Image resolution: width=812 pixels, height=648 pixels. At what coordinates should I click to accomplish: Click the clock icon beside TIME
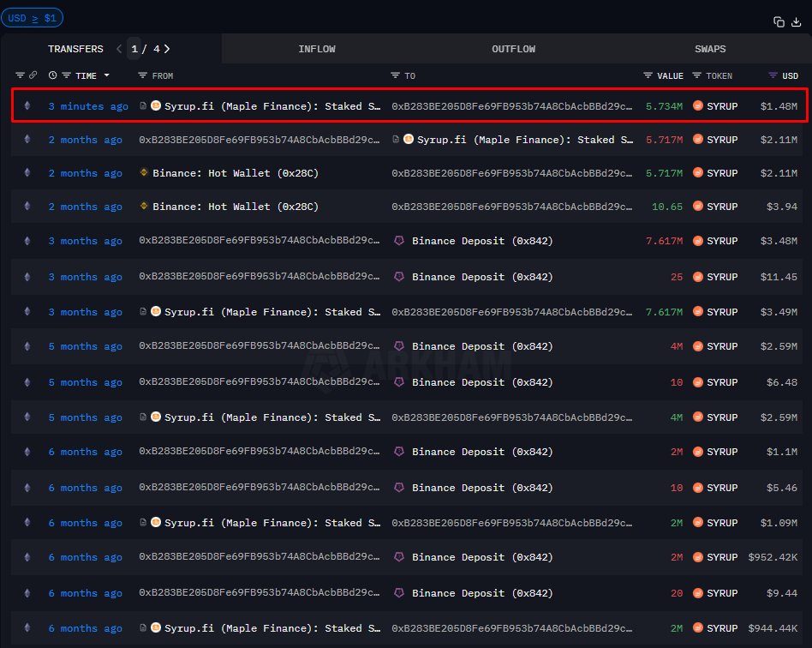[x=53, y=75]
